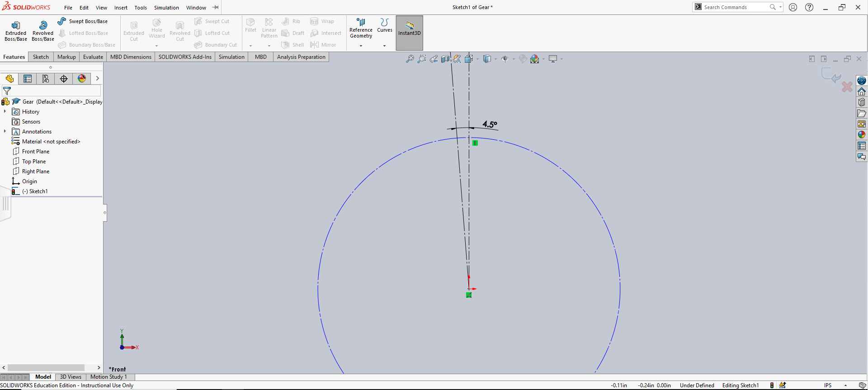Select Front Plane in feature tree

tap(36, 152)
